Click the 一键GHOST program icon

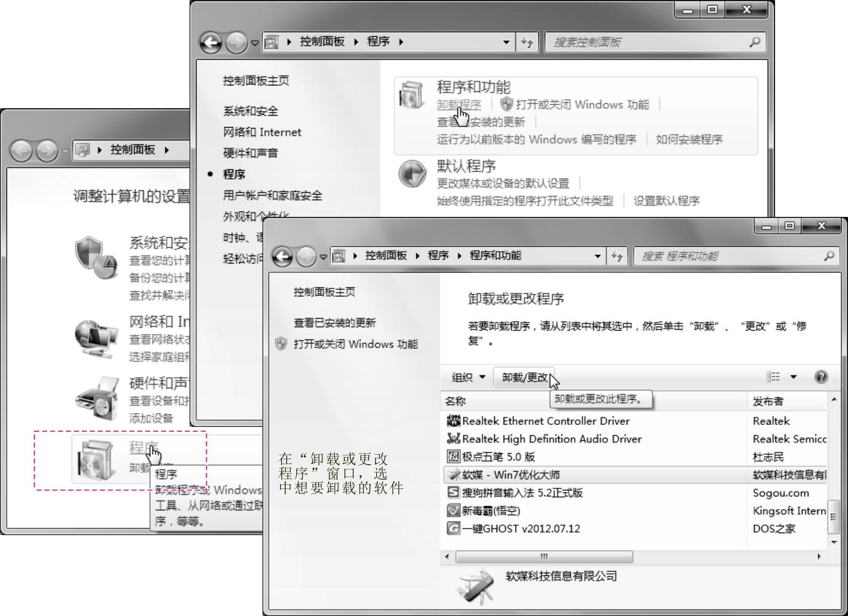[454, 528]
